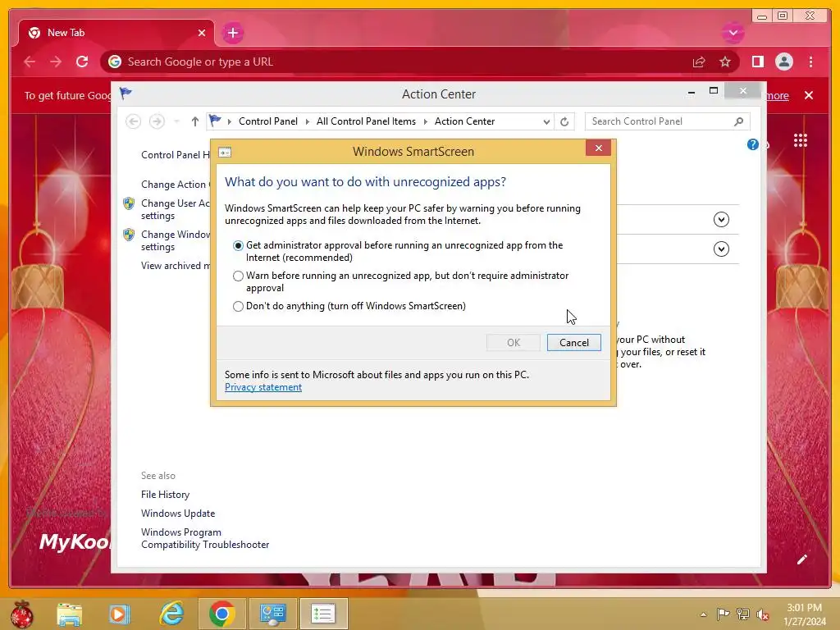Click the SmartScreen dialog title icon

[x=225, y=153]
